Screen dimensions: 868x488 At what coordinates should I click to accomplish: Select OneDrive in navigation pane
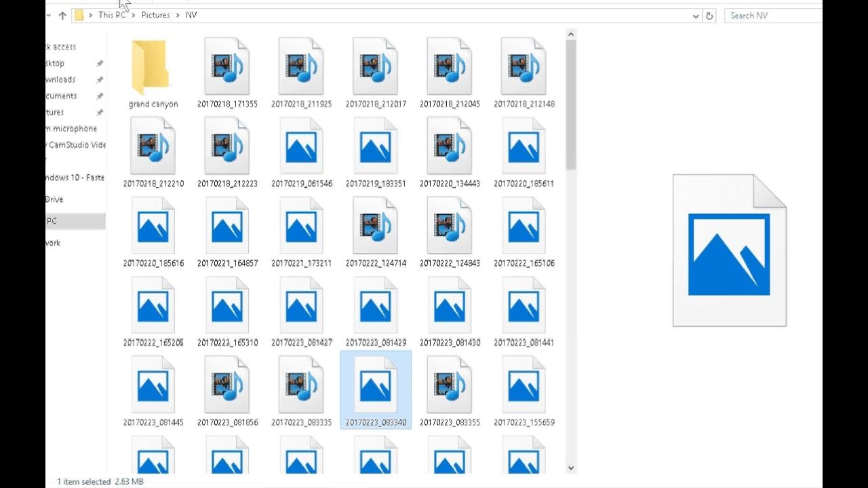54,199
